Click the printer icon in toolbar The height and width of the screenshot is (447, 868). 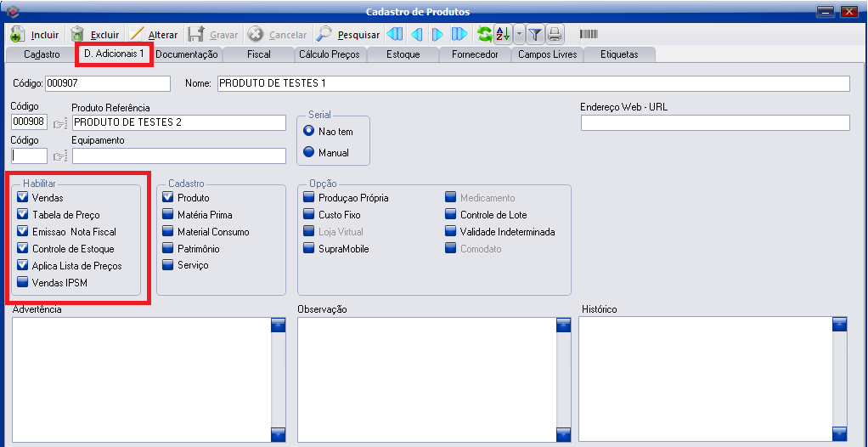coord(554,35)
